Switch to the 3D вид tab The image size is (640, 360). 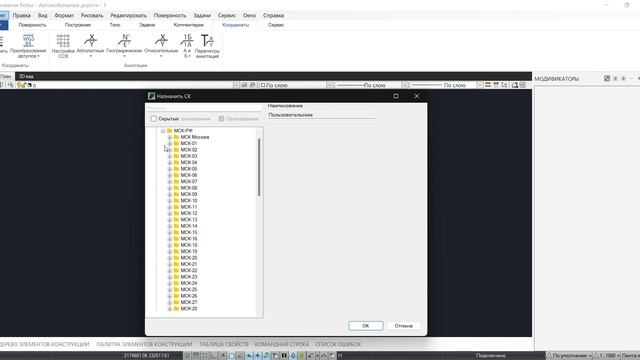(26, 76)
